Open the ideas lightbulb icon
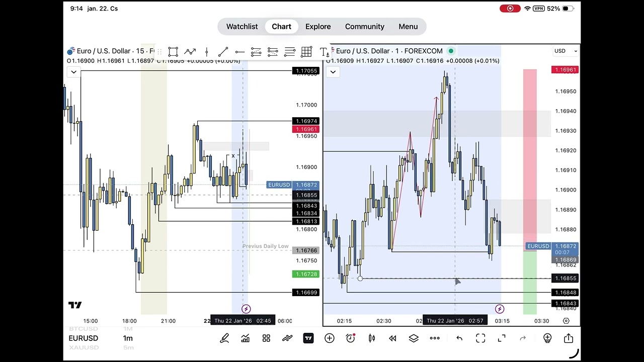Image resolution: width=644 pixels, height=362 pixels. click(x=547, y=338)
